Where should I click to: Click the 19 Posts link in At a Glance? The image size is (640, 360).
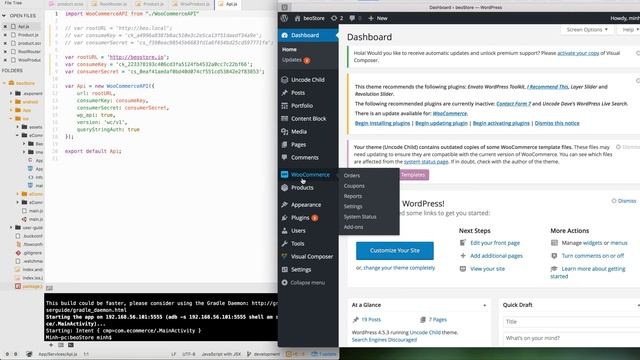click(371, 320)
